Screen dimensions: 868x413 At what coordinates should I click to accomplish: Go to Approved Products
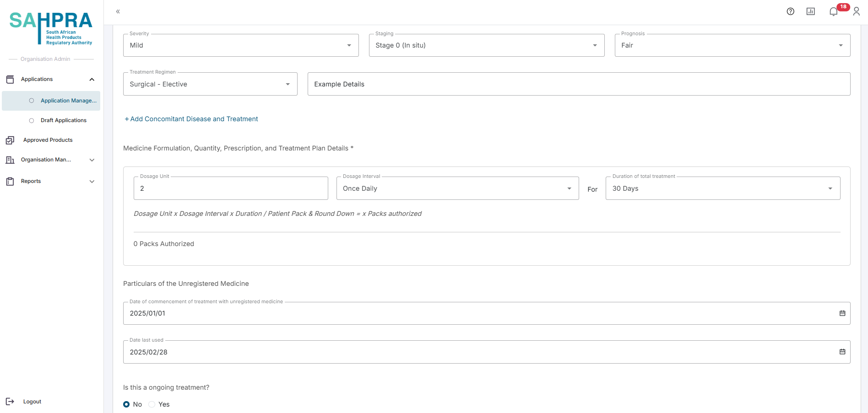48,140
